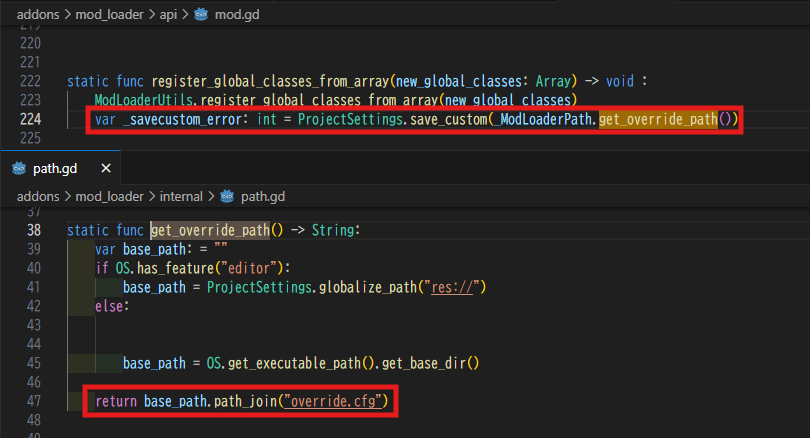Image resolution: width=810 pixels, height=438 pixels.
Task: Click 'return' keyword on line 47
Action: (116, 401)
